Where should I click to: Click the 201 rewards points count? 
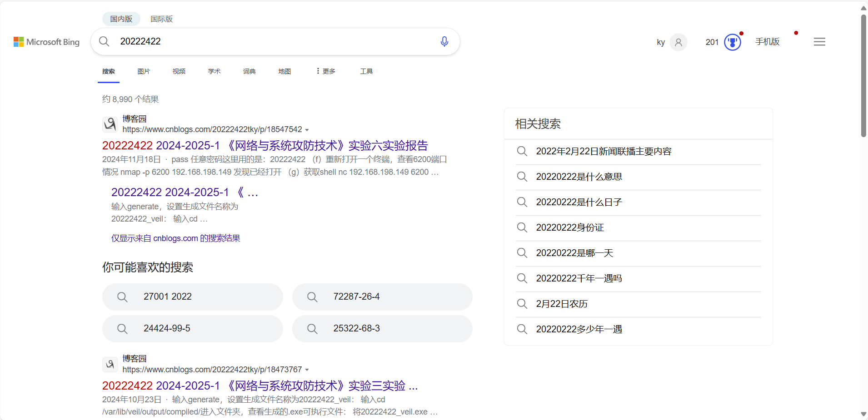tap(712, 42)
